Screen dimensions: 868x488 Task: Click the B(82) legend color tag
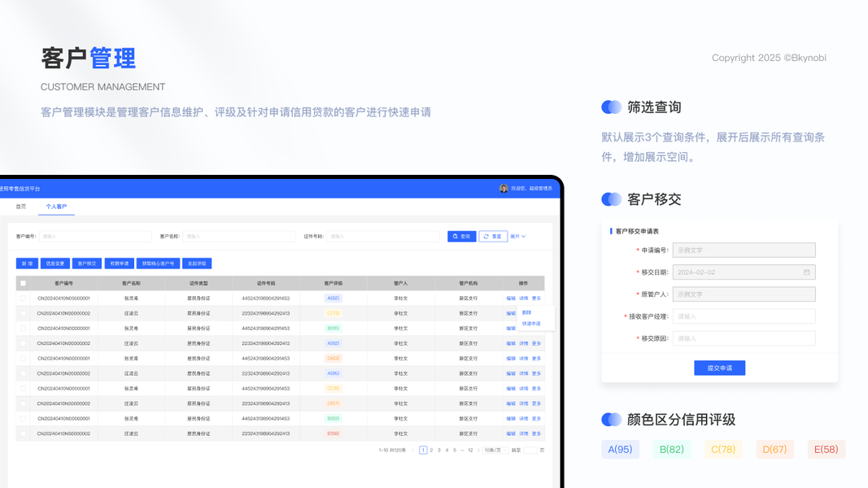tap(671, 449)
